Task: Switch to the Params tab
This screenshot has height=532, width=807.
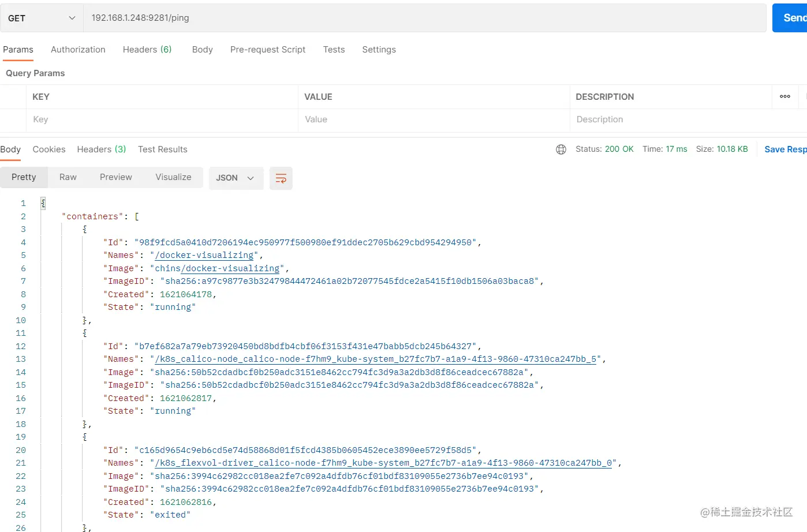Action: tap(18, 50)
